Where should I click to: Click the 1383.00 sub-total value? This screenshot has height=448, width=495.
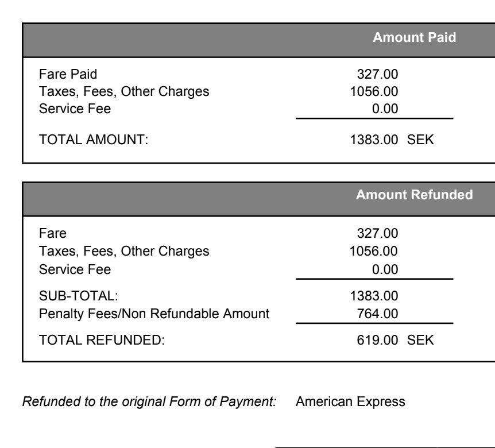click(375, 297)
